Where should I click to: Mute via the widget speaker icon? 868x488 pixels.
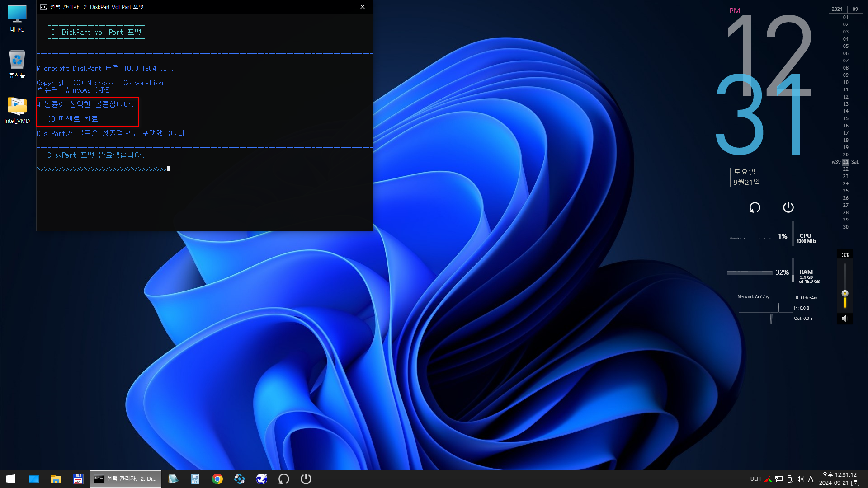pyautogui.click(x=845, y=319)
